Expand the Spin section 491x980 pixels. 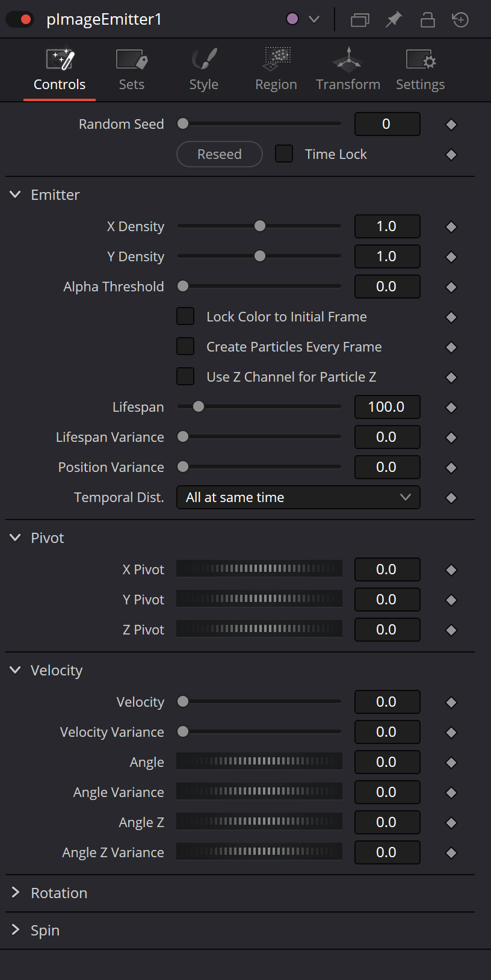tap(16, 930)
